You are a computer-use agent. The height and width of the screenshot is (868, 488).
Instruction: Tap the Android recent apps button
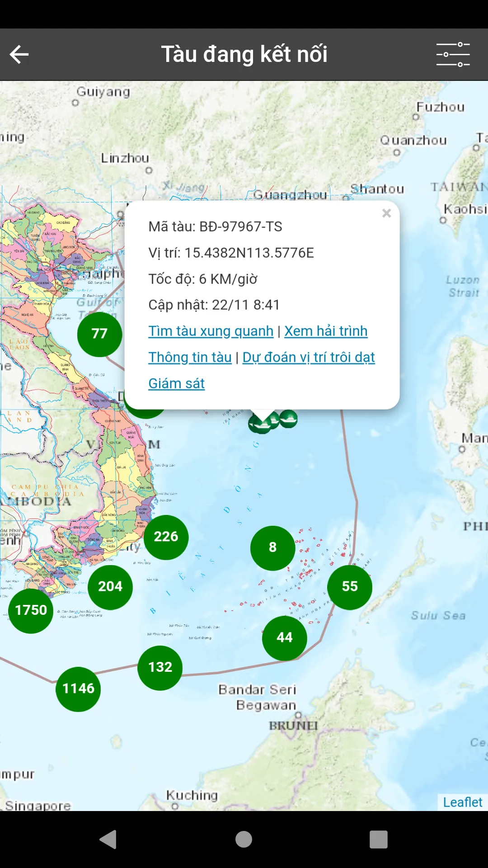point(379,840)
